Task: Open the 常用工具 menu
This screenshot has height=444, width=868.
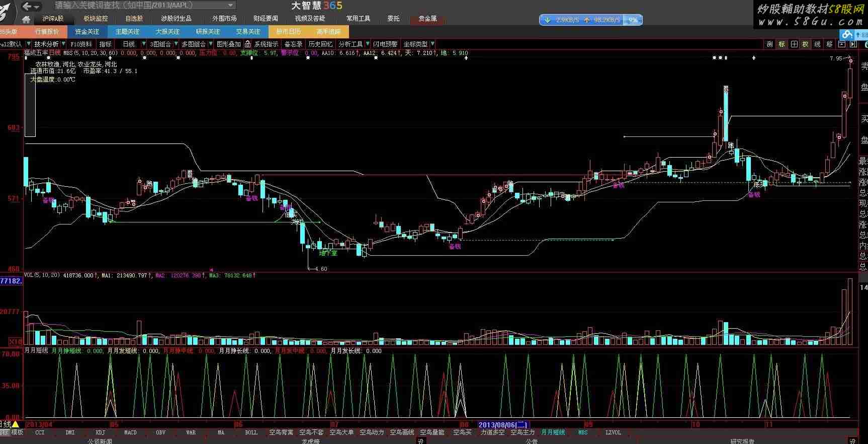Action: click(x=358, y=19)
